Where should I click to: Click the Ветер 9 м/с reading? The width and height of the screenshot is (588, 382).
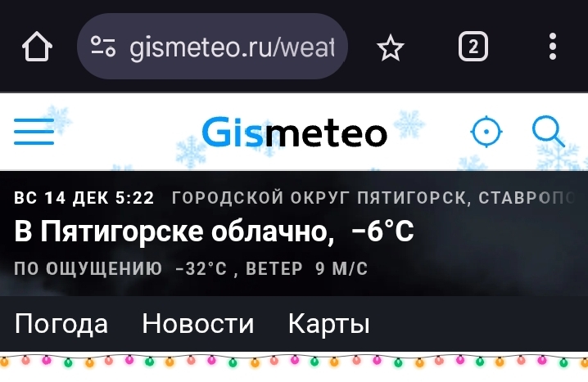coord(307,268)
